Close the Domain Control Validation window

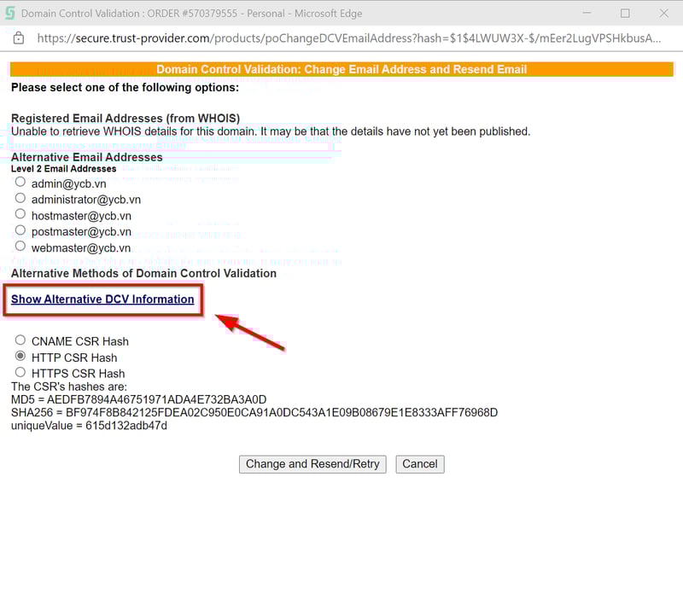pos(664,14)
